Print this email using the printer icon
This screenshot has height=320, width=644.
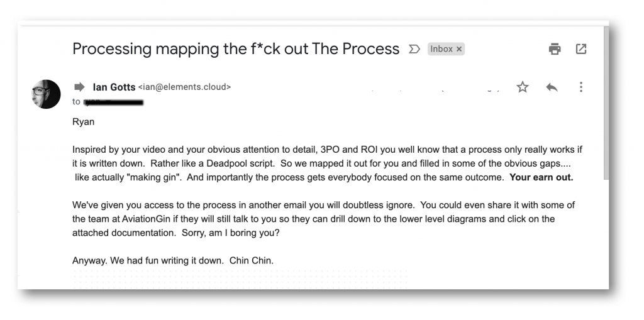554,49
